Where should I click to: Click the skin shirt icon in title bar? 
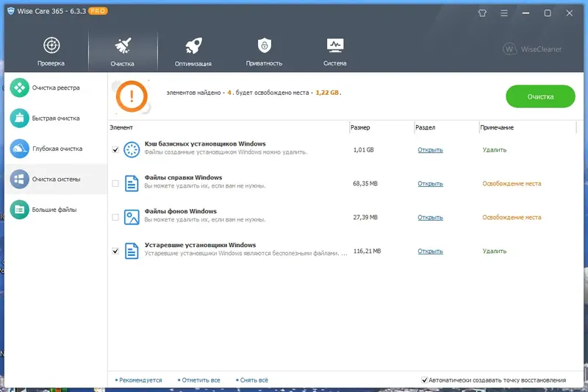click(482, 13)
